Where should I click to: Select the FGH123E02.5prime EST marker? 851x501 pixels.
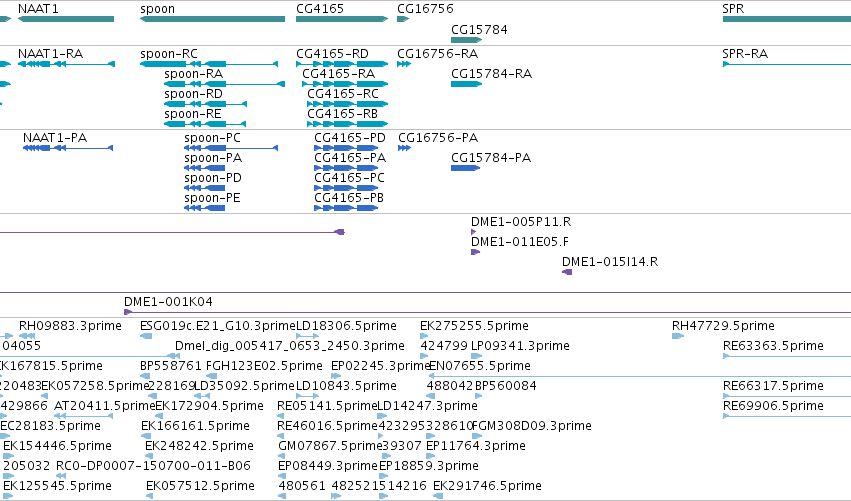pos(212,376)
